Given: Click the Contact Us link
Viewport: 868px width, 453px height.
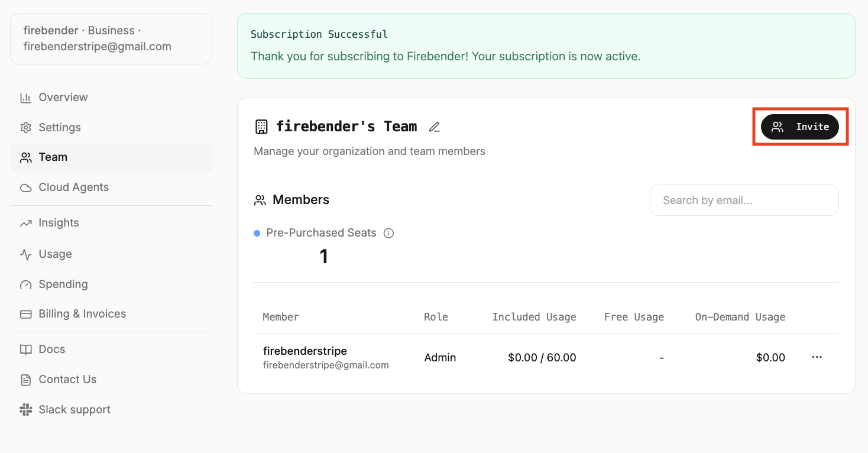Looking at the screenshot, I should click(67, 380).
